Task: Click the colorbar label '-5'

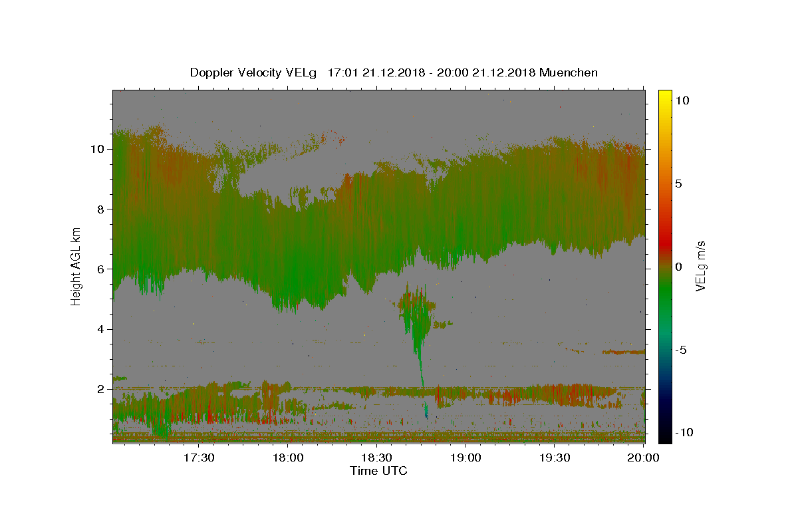Action: [681, 350]
